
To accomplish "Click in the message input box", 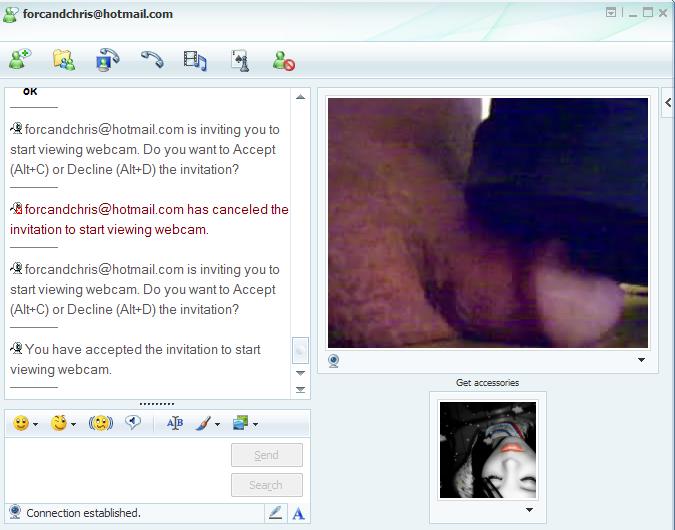I will (x=115, y=468).
